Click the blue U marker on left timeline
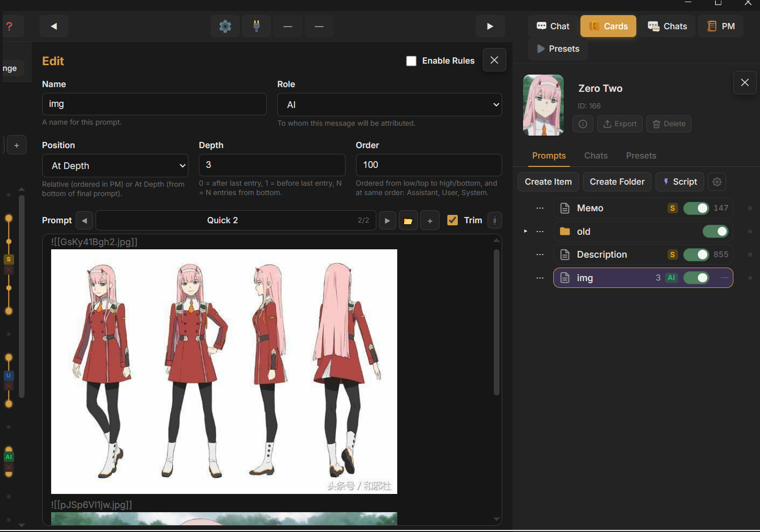The height and width of the screenshot is (532, 760). pyautogui.click(x=8, y=376)
